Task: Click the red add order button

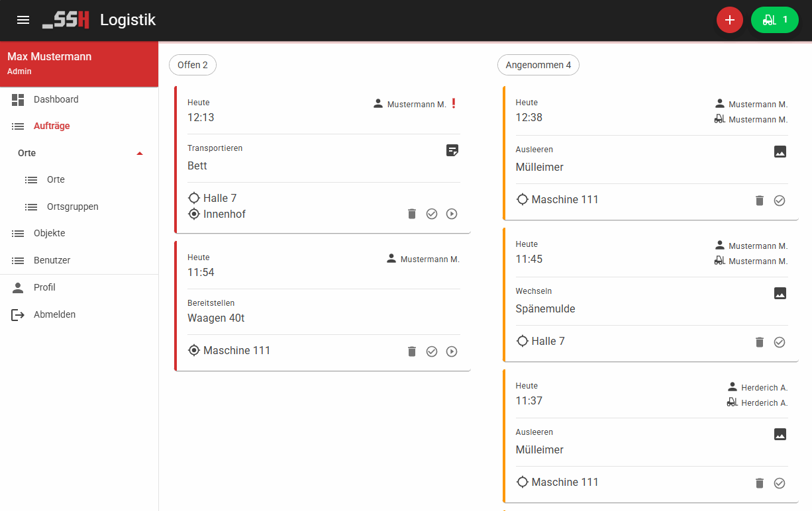Action: click(x=730, y=20)
